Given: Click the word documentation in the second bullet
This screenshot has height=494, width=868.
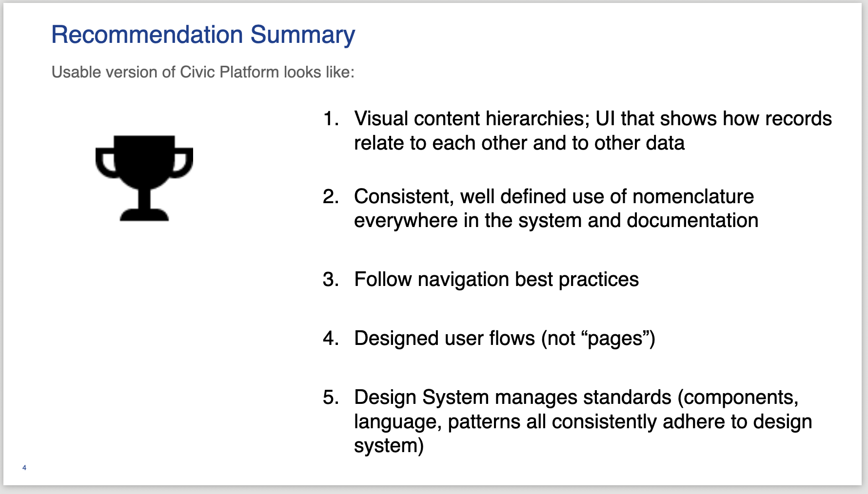Looking at the screenshot, I should (692, 221).
